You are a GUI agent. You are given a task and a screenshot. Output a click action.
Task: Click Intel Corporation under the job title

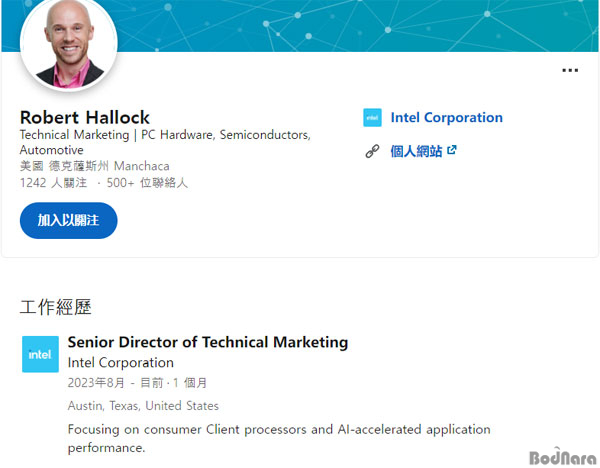pyautogui.click(x=121, y=362)
